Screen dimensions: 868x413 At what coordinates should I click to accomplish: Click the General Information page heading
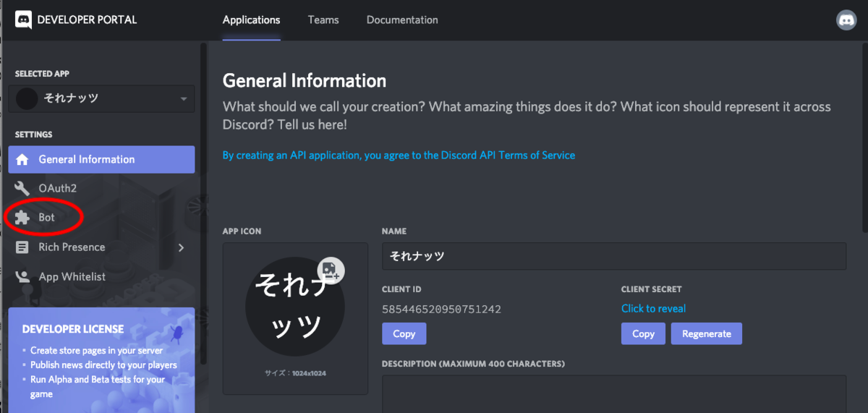pyautogui.click(x=305, y=80)
